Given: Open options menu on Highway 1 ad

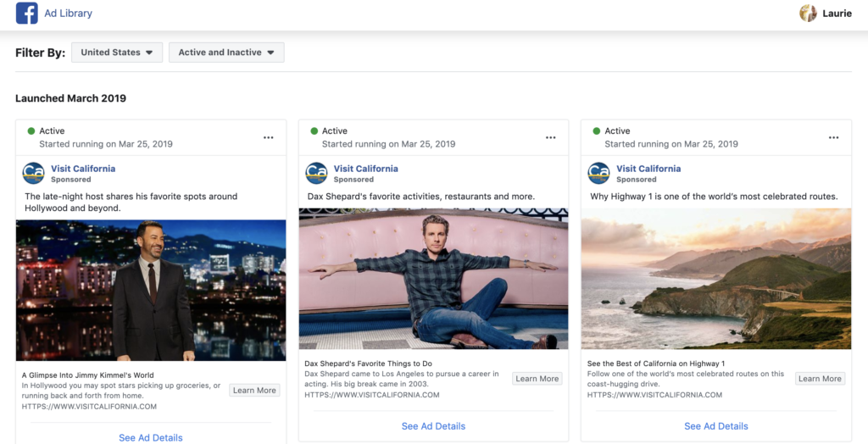Looking at the screenshot, I should [x=834, y=137].
